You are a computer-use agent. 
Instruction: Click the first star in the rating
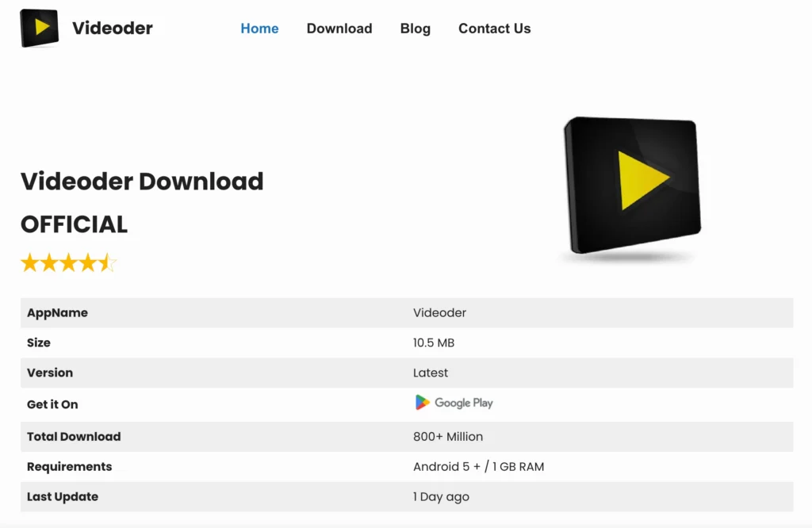point(30,263)
